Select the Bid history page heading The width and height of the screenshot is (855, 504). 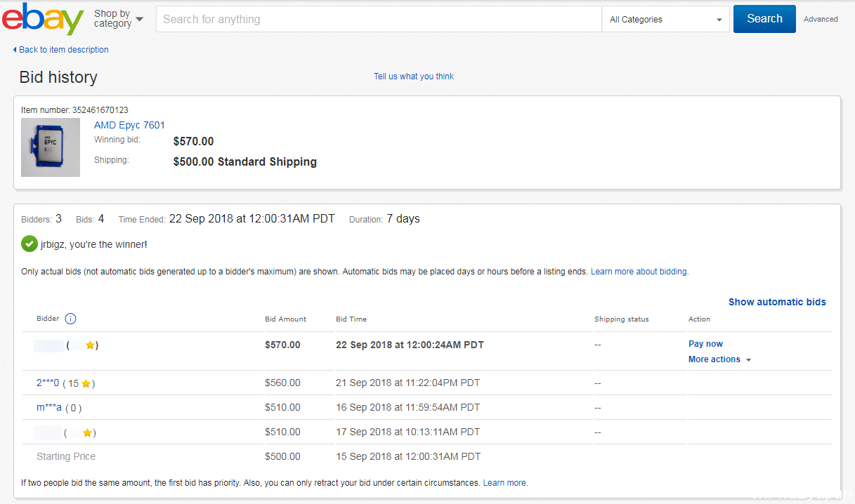pos(58,77)
